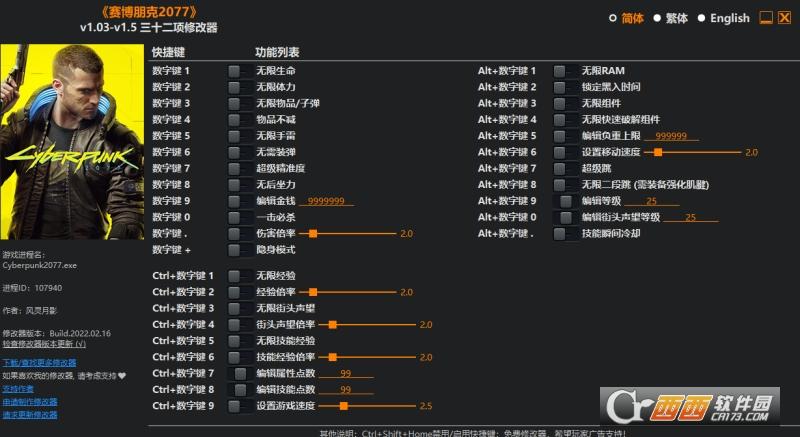
Task: Toggle 伤害倍率 switch
Action: (x=239, y=234)
